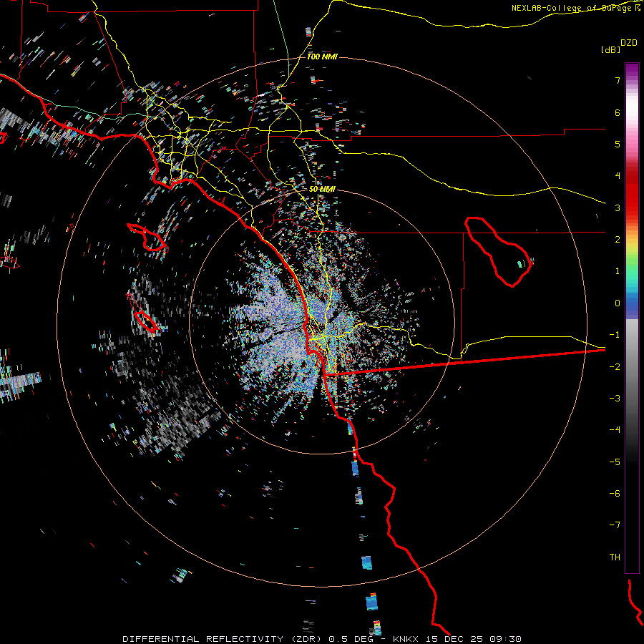The image size is (644, 644).
Task: Click the -5 tick label on the color scale
Action: click(615, 462)
